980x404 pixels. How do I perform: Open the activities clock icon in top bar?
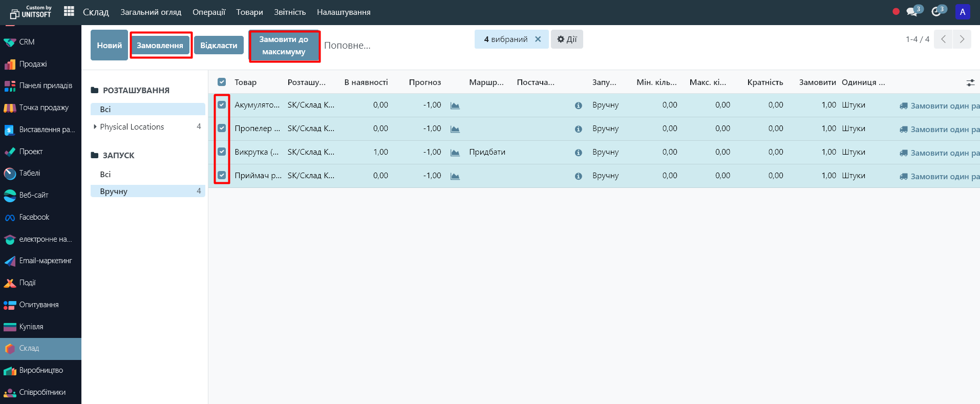pos(936,12)
